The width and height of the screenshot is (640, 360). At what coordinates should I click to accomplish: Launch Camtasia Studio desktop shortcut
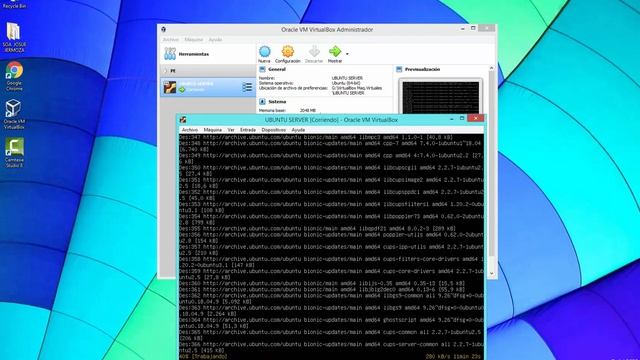[x=14, y=153]
